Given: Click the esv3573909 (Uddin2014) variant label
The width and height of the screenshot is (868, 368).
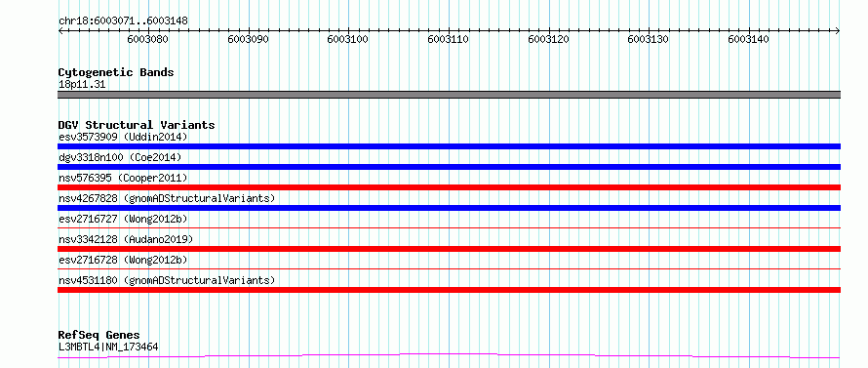Looking at the screenshot, I should [123, 137].
